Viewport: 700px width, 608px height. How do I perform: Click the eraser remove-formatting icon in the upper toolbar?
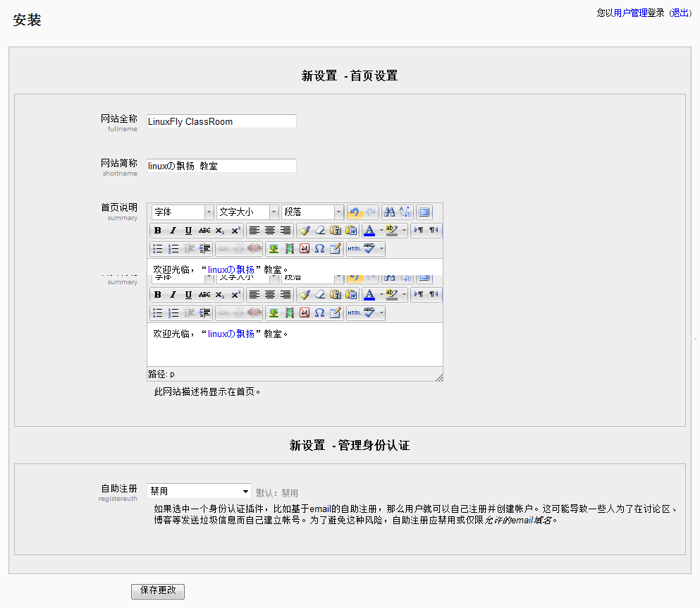pos(319,231)
